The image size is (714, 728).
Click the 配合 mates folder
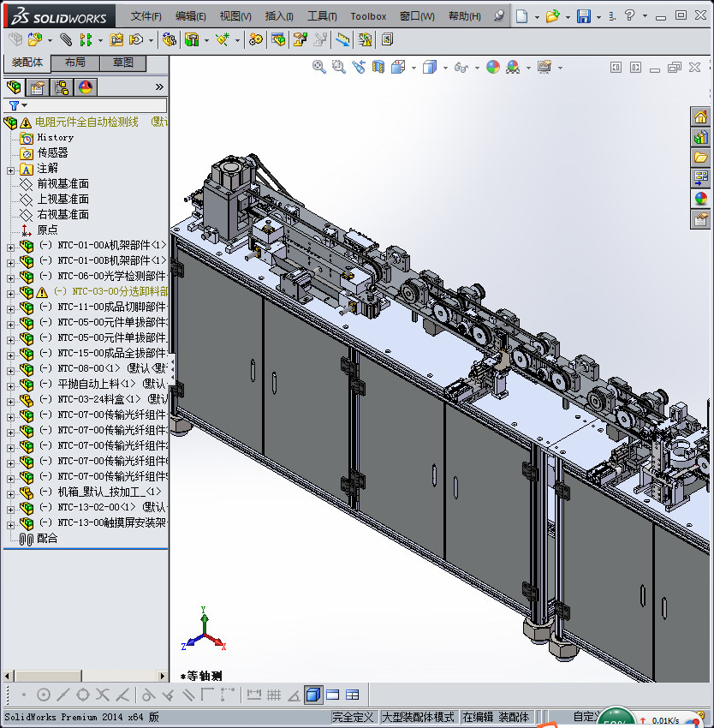click(47, 538)
